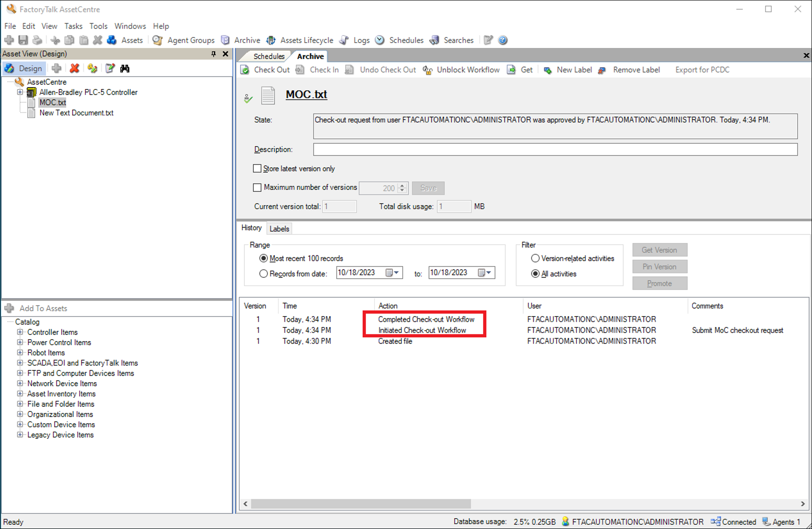This screenshot has width=812, height=529.
Task: Switch to the Schedules tab
Action: 269,56
